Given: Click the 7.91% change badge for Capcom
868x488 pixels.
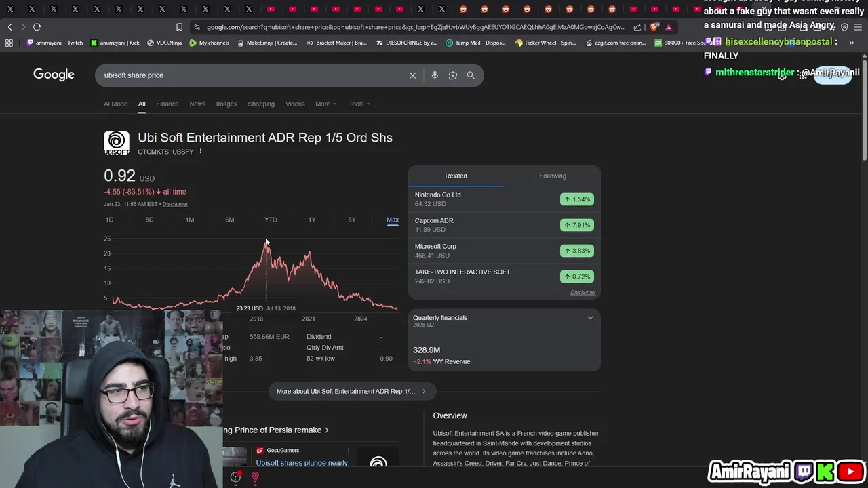Looking at the screenshot, I should tap(577, 225).
